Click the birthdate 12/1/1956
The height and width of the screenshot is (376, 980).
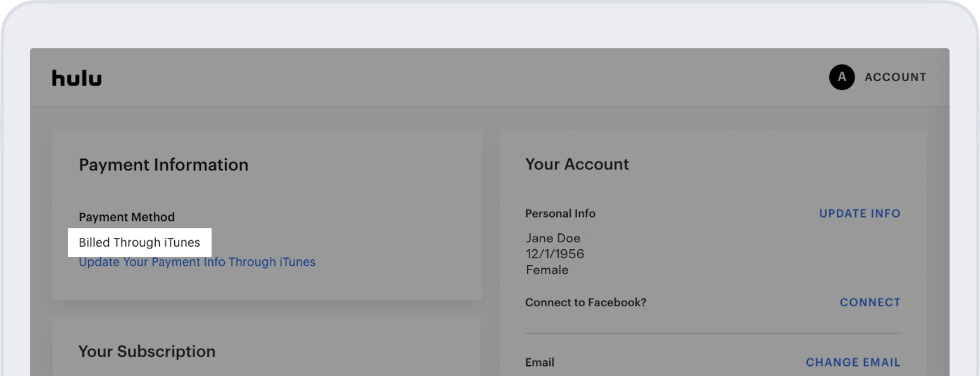pos(555,254)
